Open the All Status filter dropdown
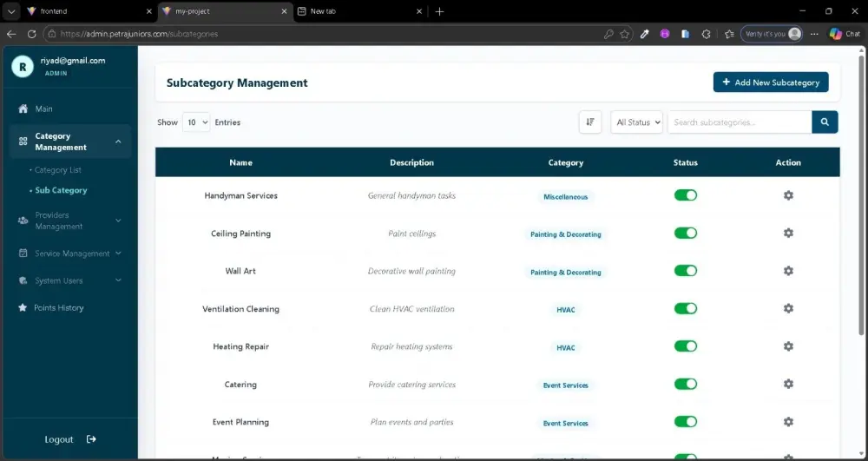The width and height of the screenshot is (868, 461). [x=636, y=122]
